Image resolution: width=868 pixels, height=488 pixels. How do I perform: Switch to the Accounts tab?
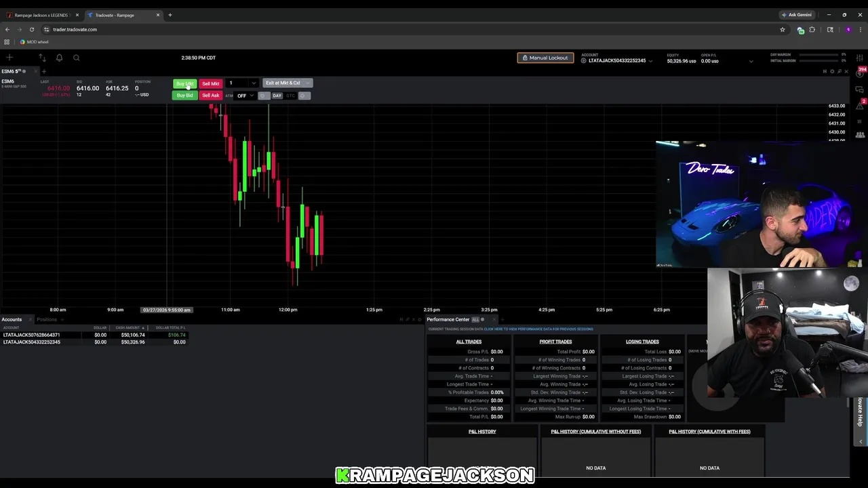click(x=12, y=319)
